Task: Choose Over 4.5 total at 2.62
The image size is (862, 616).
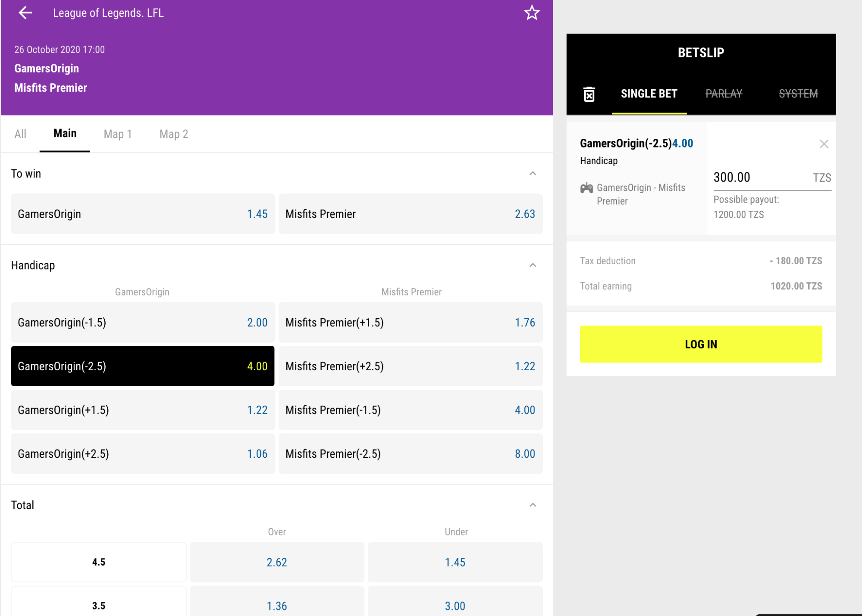Action: [x=277, y=562]
